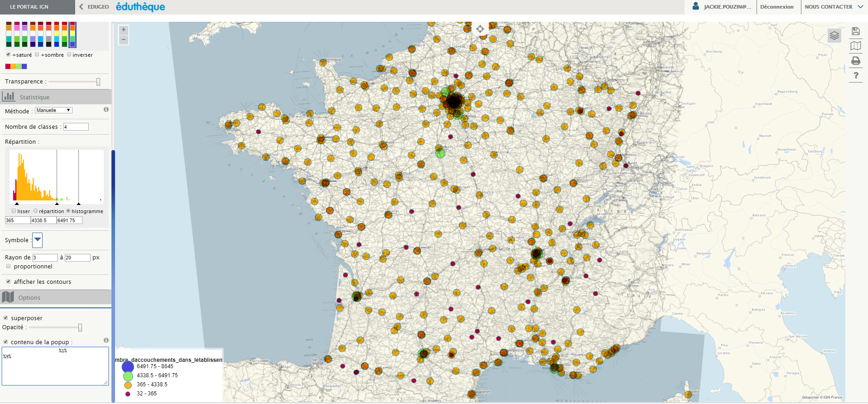The width and height of the screenshot is (868, 404).
Task: Select the répartition radio button
Action: coord(35,211)
